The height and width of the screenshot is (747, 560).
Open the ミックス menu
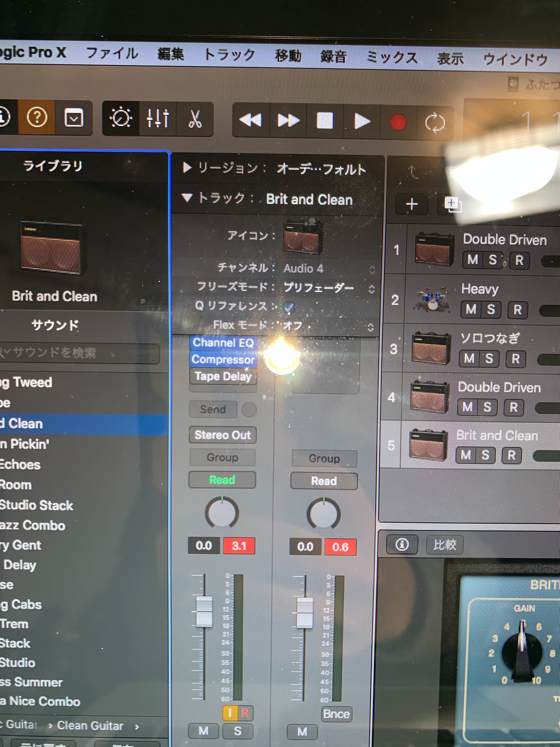(391, 57)
